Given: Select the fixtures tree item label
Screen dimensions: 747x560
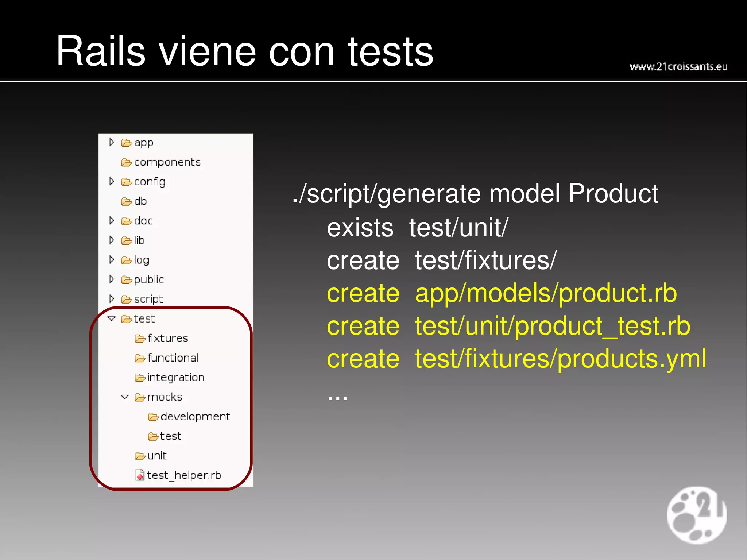Looking at the screenshot, I should point(168,338).
